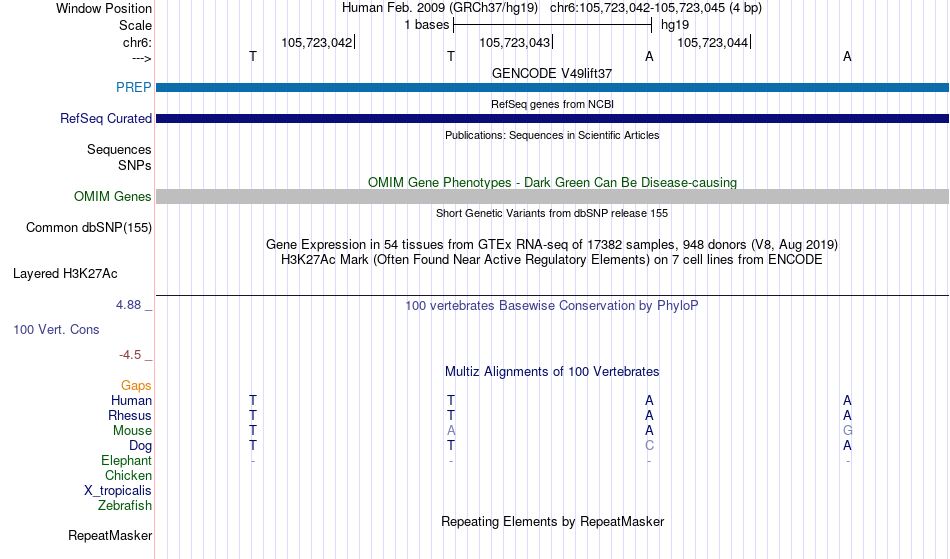The image size is (950, 559).
Task: Click the 105,723,042 ruler position
Action: (x=317, y=42)
